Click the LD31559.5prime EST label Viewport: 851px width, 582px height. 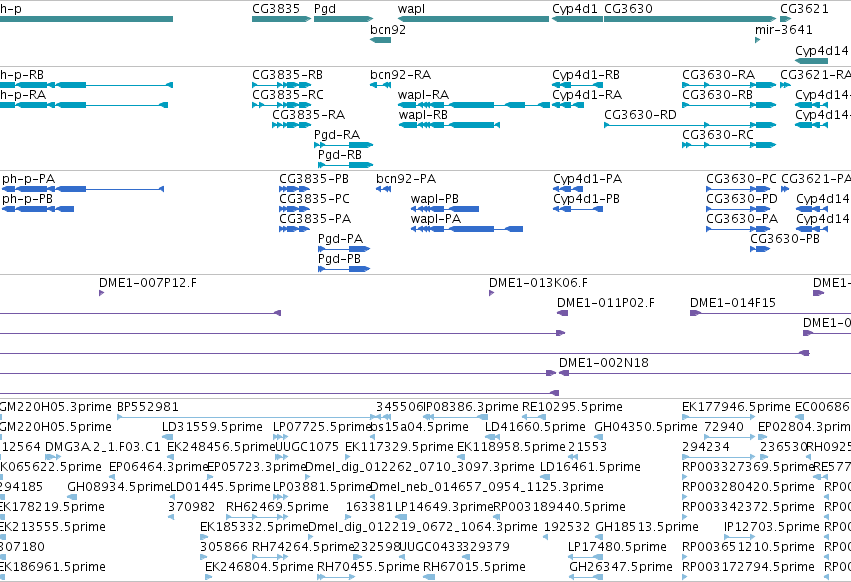pyautogui.click(x=212, y=427)
